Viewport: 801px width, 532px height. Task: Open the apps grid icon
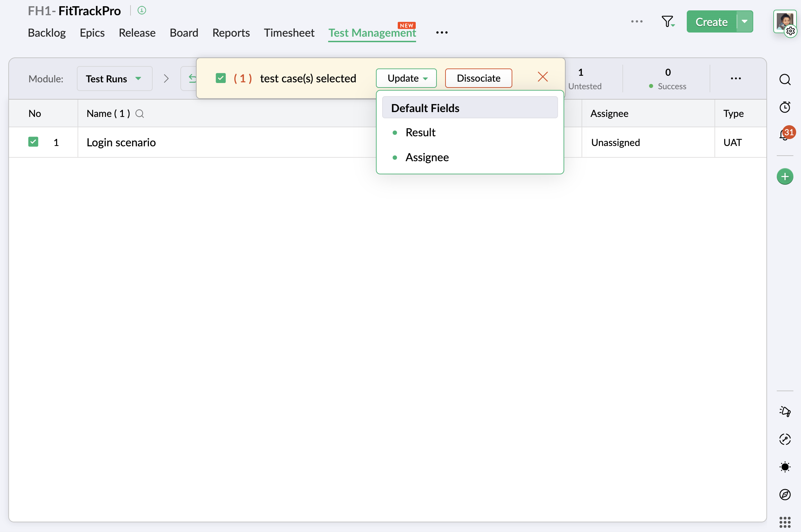(785, 522)
